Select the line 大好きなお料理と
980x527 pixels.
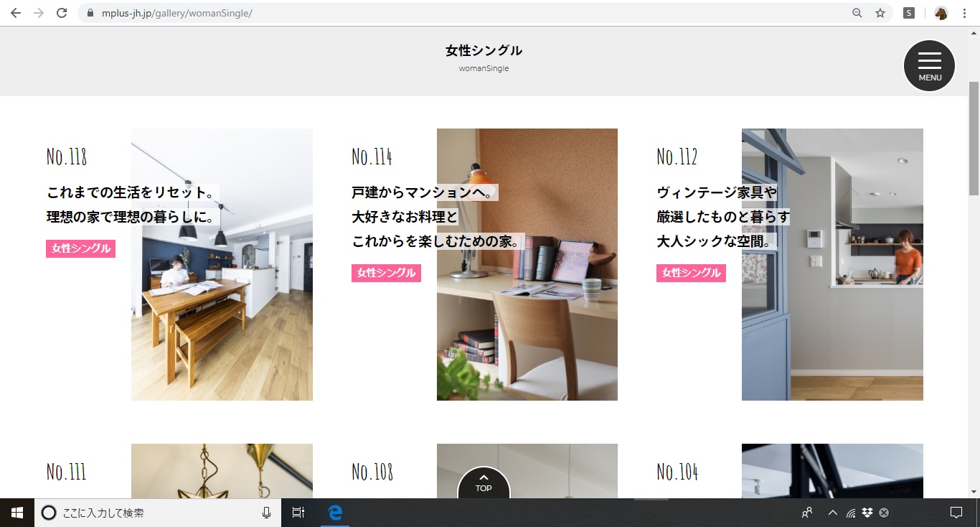coord(405,217)
